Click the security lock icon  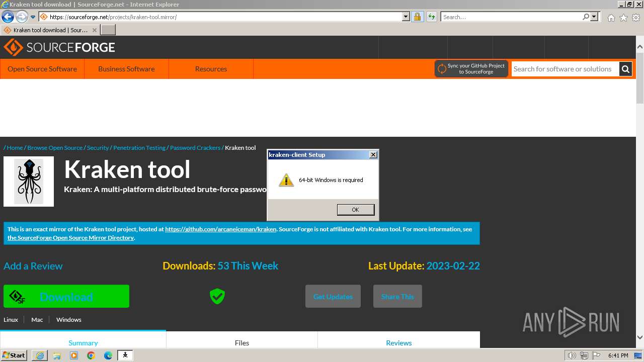[417, 17]
